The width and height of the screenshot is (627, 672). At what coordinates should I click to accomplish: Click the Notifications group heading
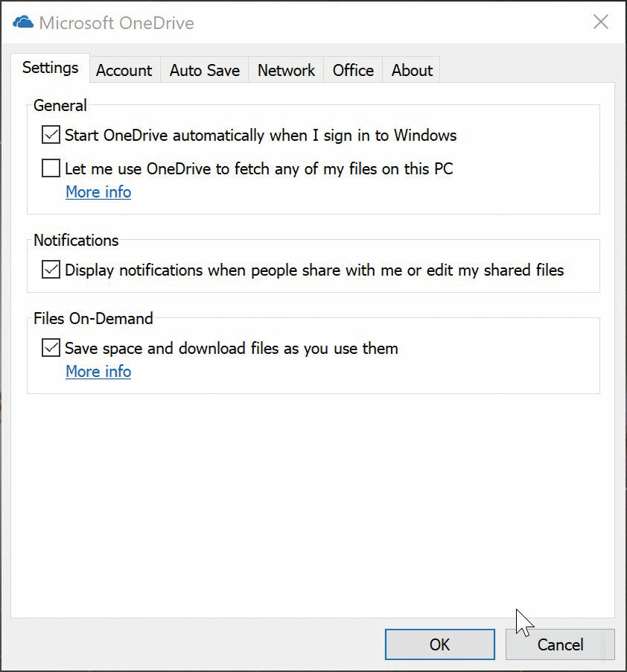76,241
